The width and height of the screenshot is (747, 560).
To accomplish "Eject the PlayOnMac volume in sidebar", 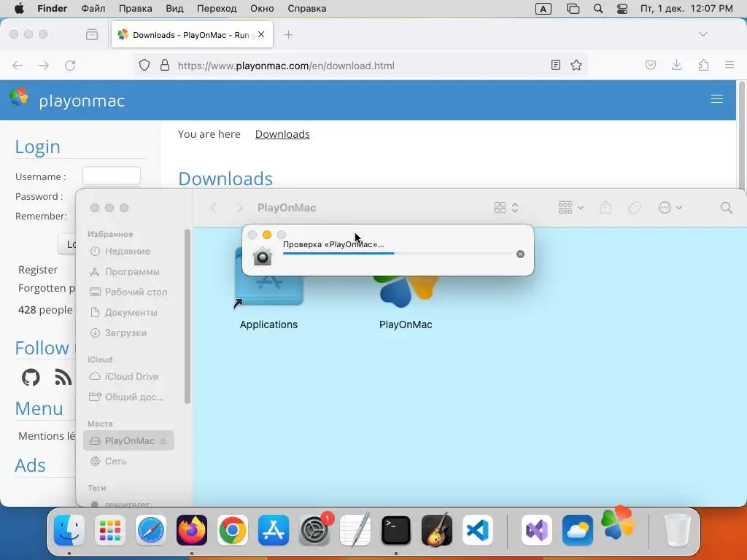I will [163, 441].
